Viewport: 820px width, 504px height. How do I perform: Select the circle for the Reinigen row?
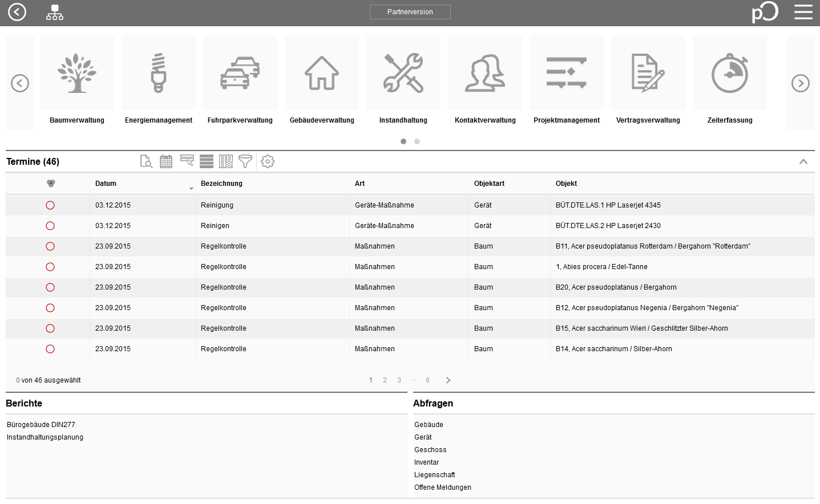(x=50, y=226)
